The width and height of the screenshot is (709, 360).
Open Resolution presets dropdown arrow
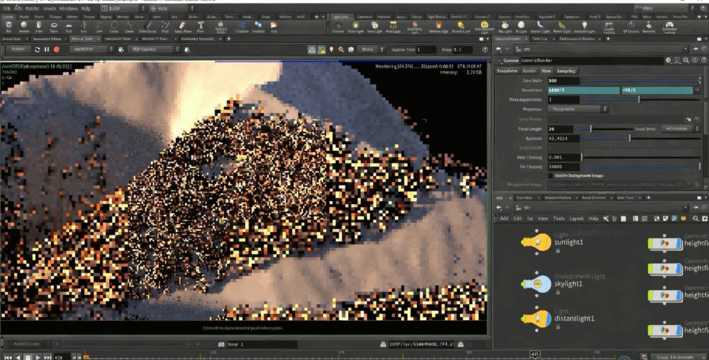[x=699, y=90]
